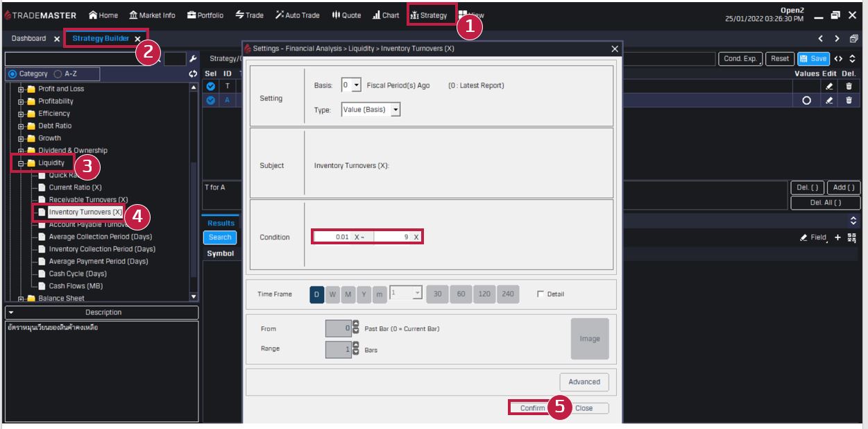Expand the Profitability folder
868x429 pixels.
(22, 101)
